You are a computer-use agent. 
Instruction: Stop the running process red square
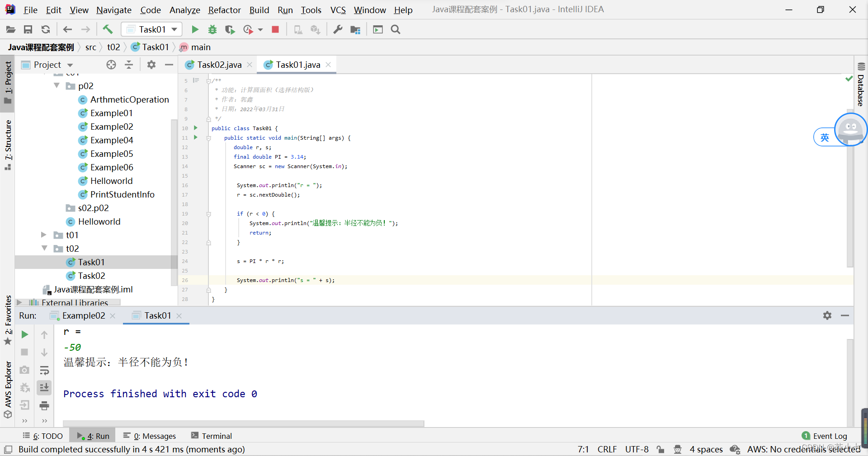click(275, 30)
